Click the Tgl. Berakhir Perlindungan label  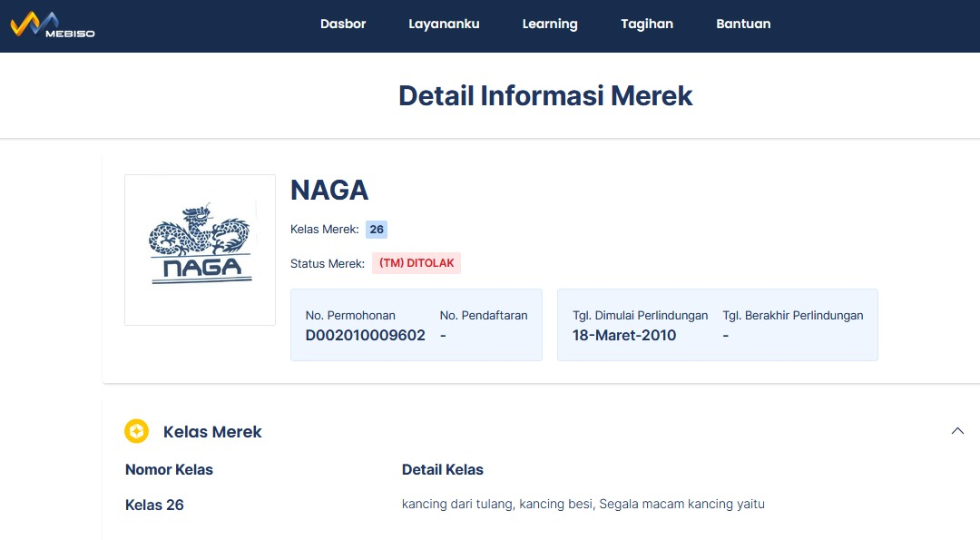[793, 316]
